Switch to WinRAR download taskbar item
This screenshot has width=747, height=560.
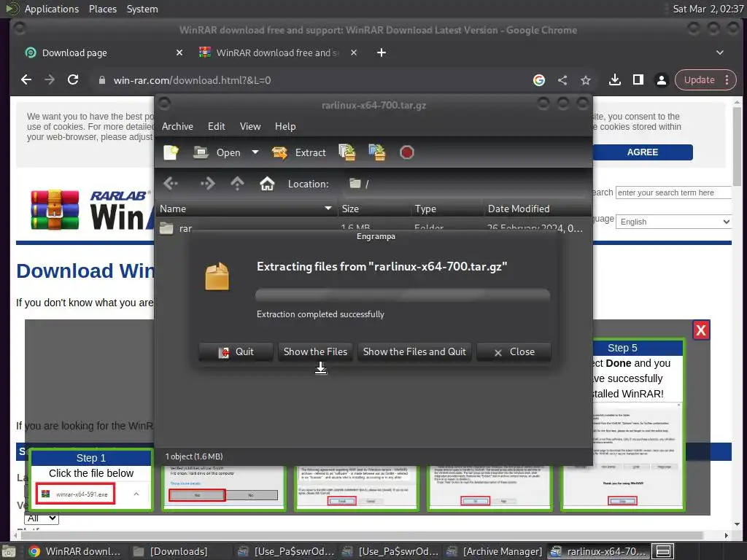[74, 551]
